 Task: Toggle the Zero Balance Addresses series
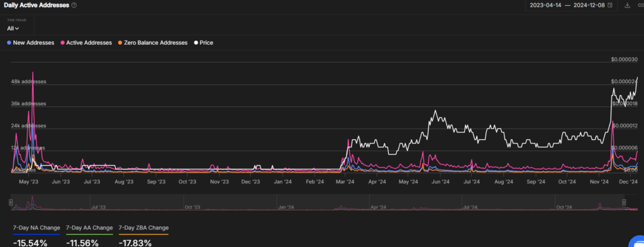[153, 43]
